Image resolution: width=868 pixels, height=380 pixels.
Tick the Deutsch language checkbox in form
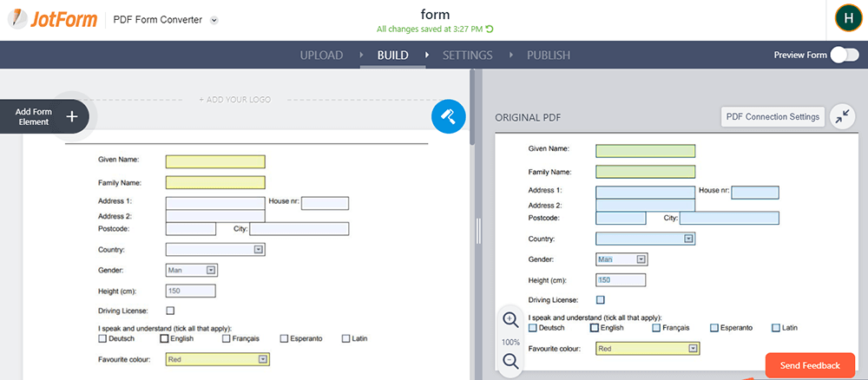point(104,338)
